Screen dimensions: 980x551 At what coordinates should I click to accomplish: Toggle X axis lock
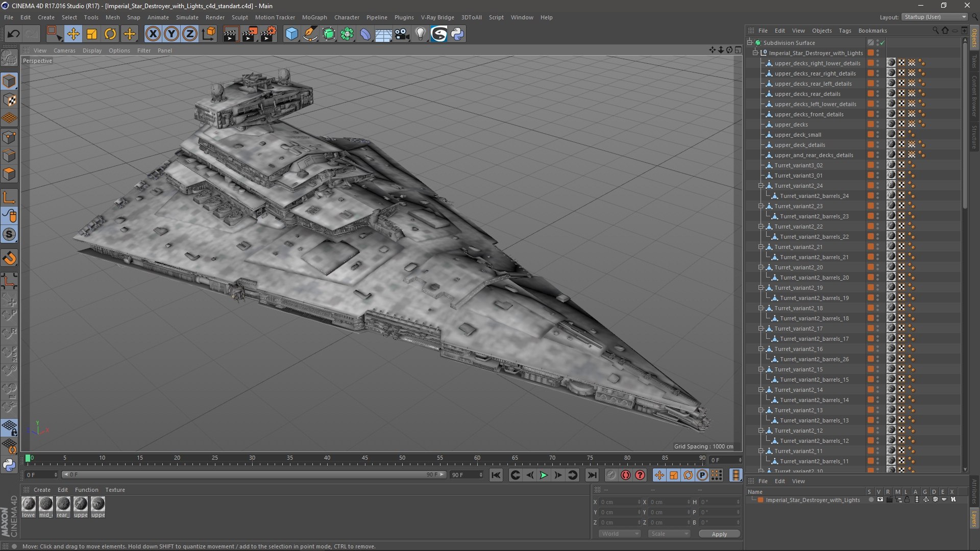point(153,34)
